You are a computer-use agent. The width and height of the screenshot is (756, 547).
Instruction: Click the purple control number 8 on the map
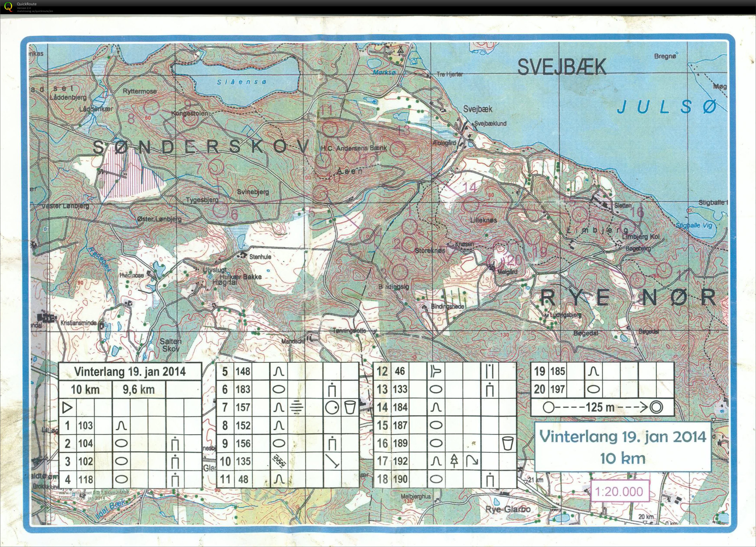click(131, 119)
